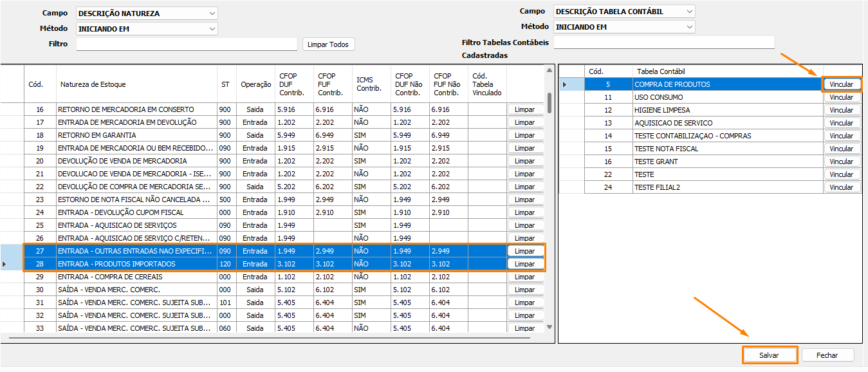
Task: Click Vincular for COMPRA DE PRODUTOS
Action: tap(841, 84)
